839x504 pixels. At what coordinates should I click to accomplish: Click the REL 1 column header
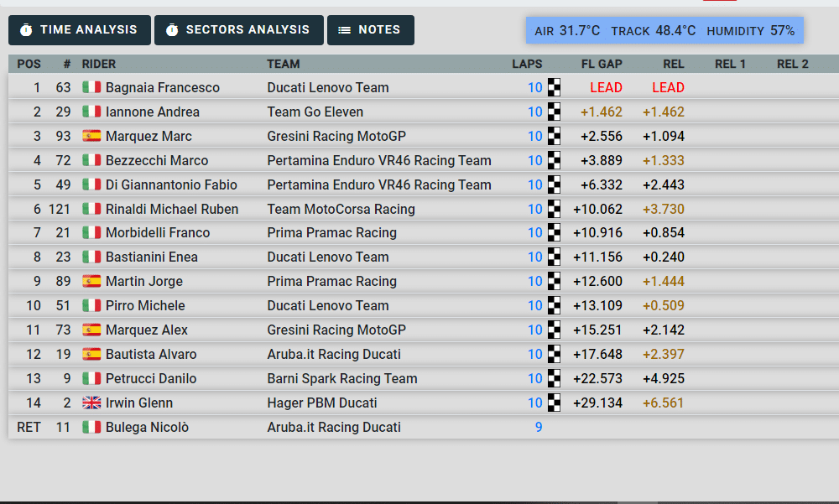pyautogui.click(x=730, y=64)
